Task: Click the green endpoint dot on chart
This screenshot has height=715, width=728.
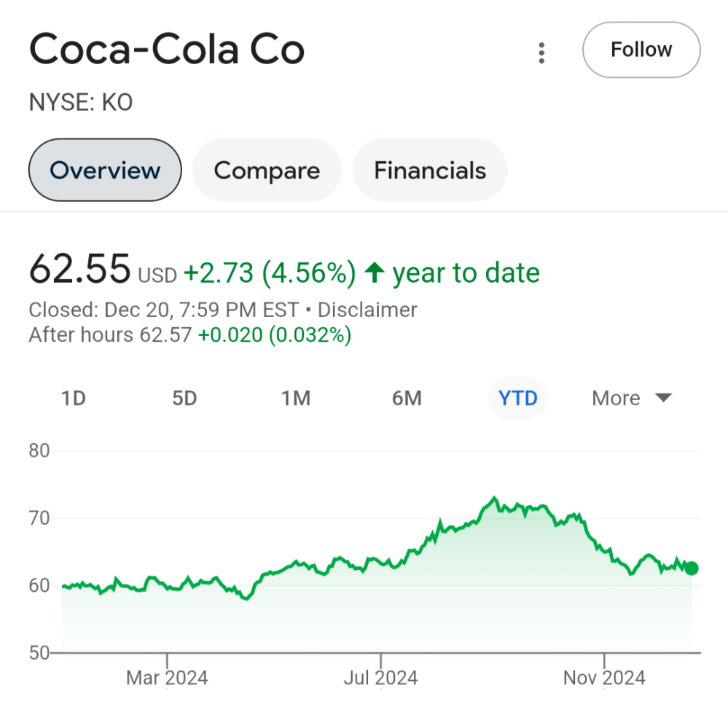Action: (692, 569)
